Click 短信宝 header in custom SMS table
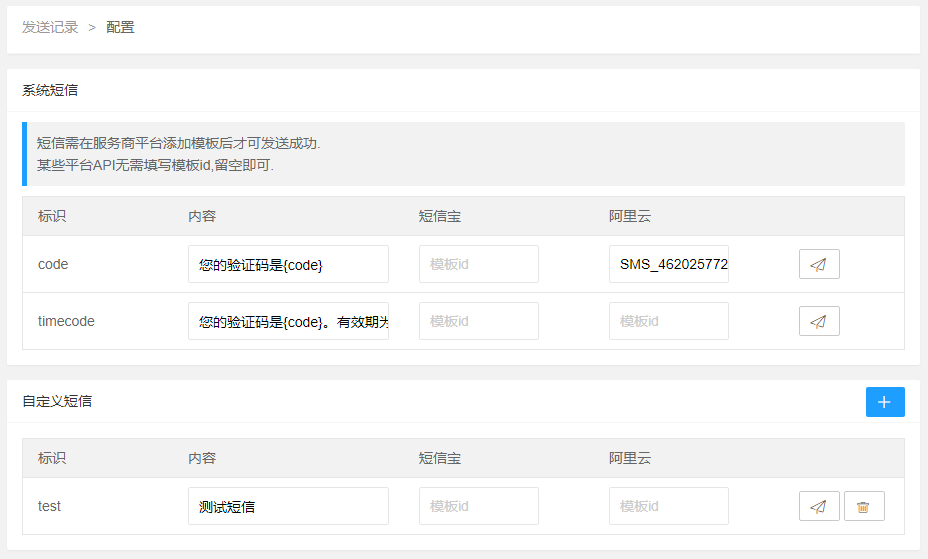The image size is (928, 559). [440, 458]
